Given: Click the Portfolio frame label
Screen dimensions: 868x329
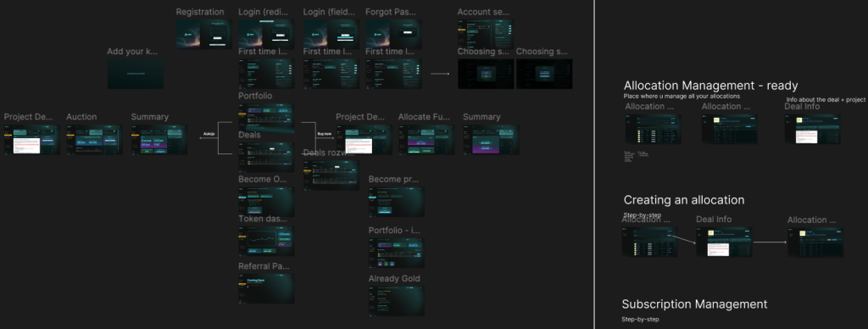Looking at the screenshot, I should tap(255, 96).
